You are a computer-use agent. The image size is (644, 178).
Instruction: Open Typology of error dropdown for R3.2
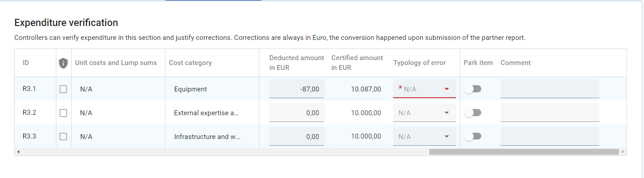coord(424,113)
